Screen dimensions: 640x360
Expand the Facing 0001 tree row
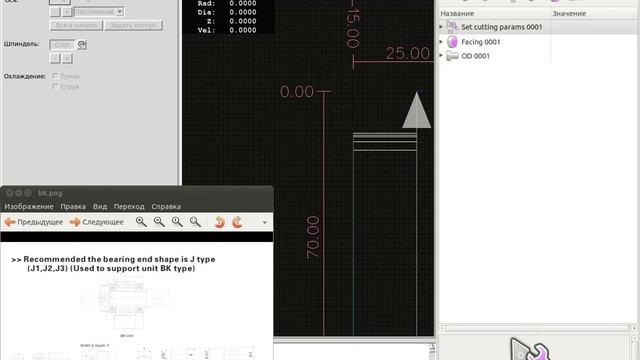[x=441, y=42]
